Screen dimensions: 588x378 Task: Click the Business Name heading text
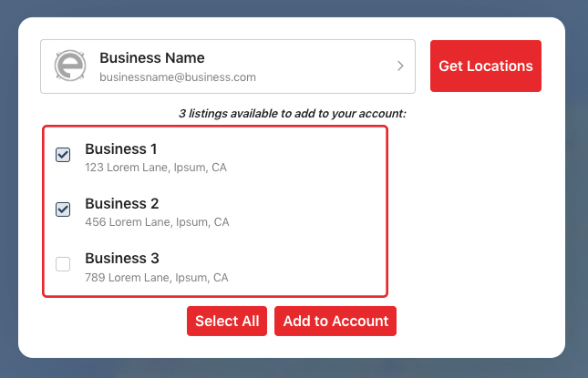click(152, 57)
